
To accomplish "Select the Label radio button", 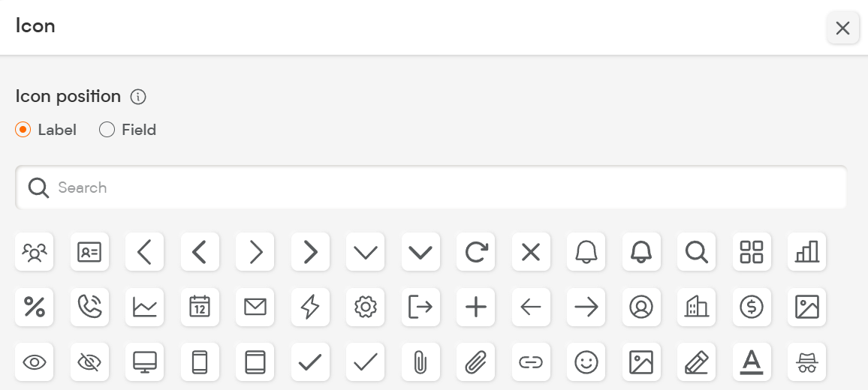I will [x=23, y=130].
